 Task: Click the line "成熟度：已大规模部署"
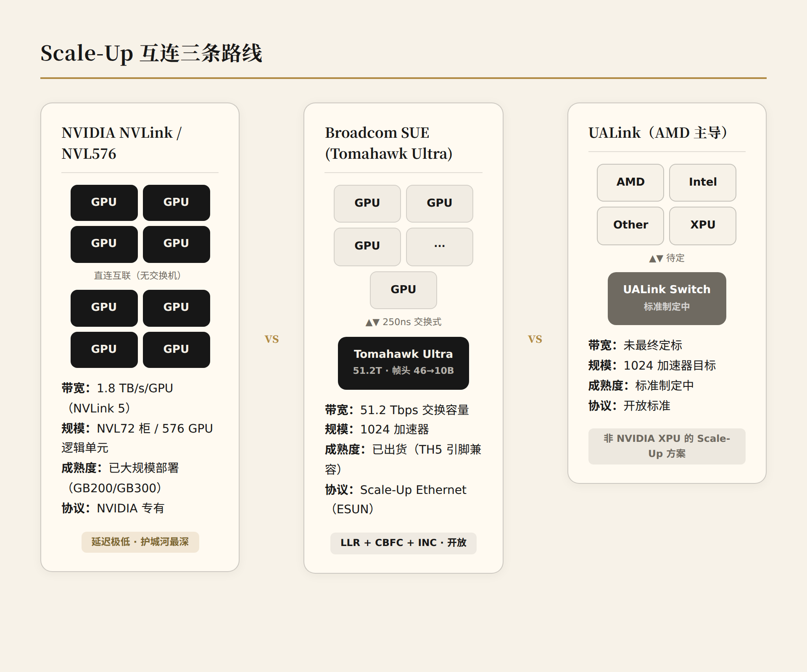[120, 468]
